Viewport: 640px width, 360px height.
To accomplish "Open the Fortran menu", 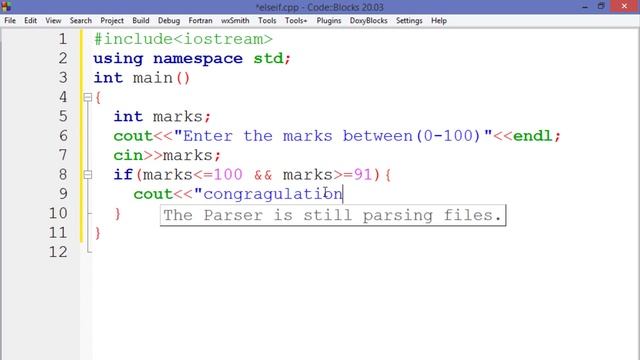I will coord(200,20).
